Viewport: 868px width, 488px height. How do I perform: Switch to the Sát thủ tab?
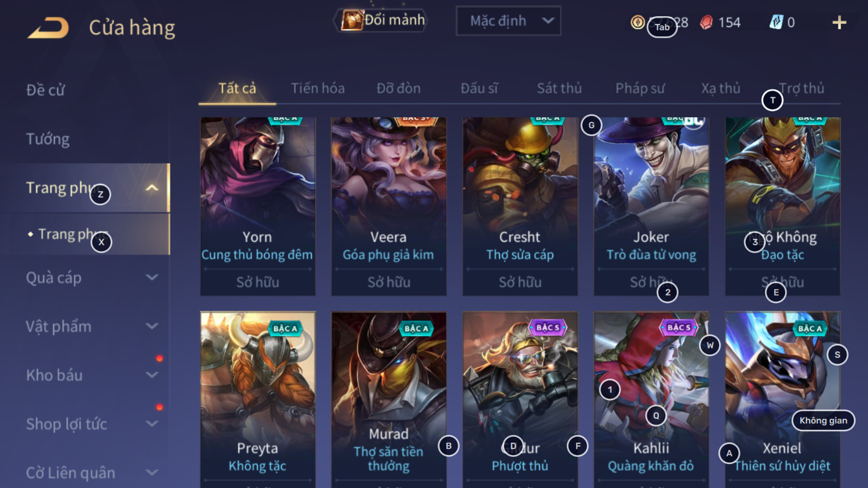pos(559,88)
